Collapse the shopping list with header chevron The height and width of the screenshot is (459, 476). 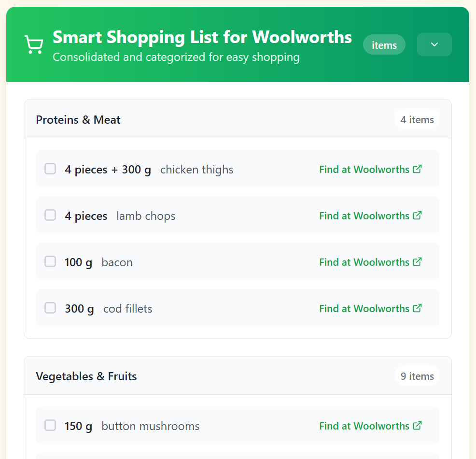pyautogui.click(x=434, y=44)
